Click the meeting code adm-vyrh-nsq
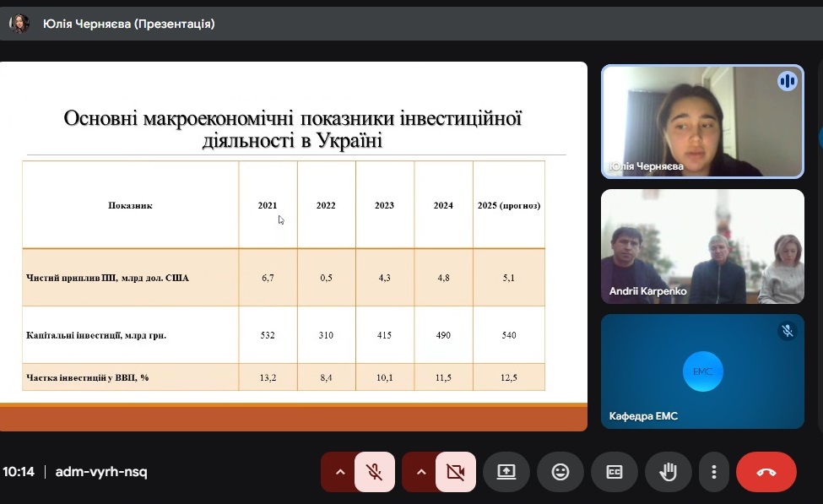The image size is (823, 504). pos(101,472)
